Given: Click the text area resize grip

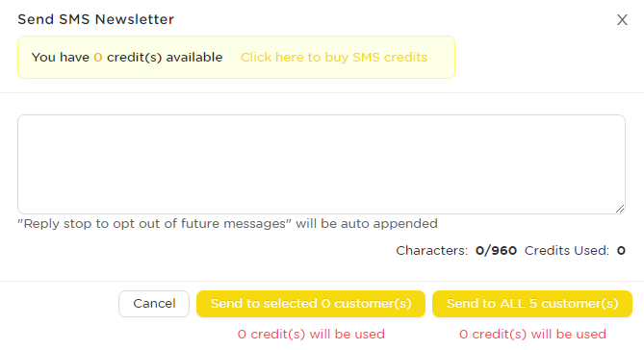Looking at the screenshot, I should click(620, 209).
